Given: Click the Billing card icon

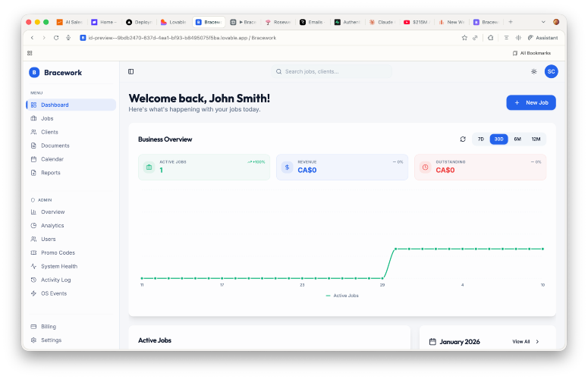Looking at the screenshot, I should click(x=33, y=327).
